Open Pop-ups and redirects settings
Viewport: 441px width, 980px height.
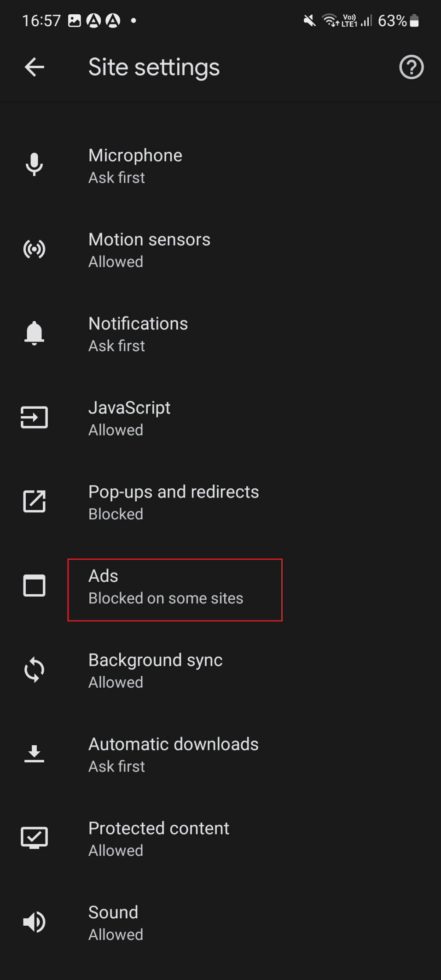pos(220,502)
